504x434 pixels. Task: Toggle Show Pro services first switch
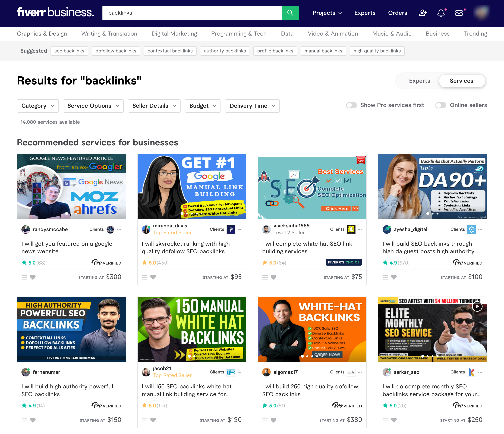[351, 105]
